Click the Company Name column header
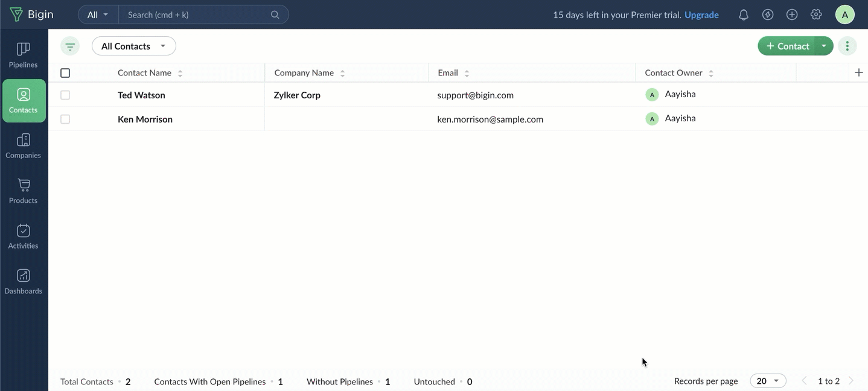Viewport: 868px width, 391px height. tap(304, 72)
